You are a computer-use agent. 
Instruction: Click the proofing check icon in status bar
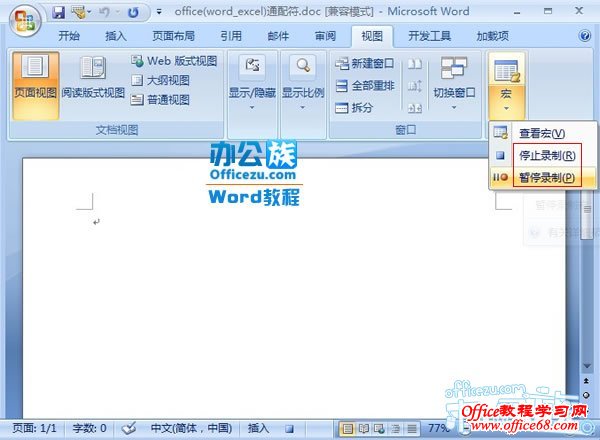coord(129,428)
